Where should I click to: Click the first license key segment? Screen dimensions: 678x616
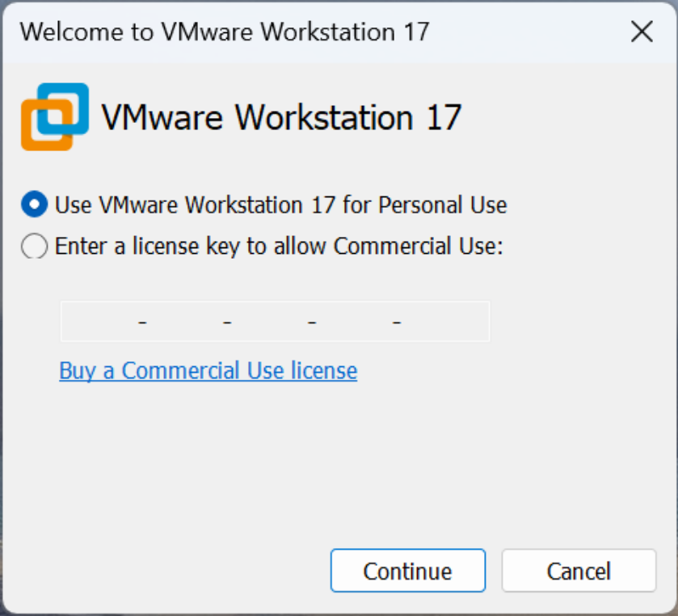105,321
